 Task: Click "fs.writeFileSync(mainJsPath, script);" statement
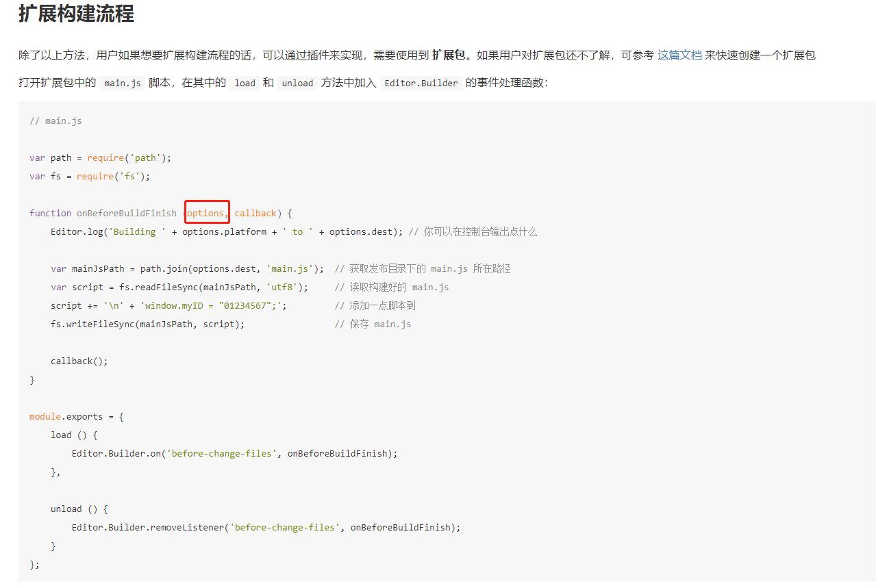coord(147,324)
